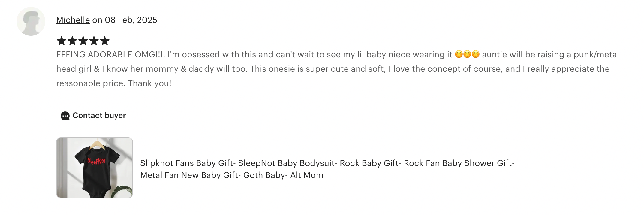Click the review date 08 Feb, 2025

pos(131,20)
